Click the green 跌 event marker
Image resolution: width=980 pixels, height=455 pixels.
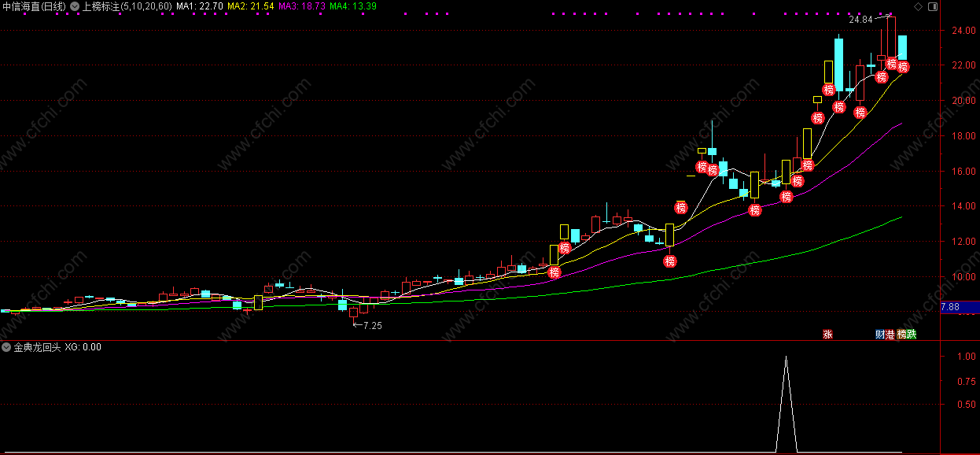click(x=911, y=335)
